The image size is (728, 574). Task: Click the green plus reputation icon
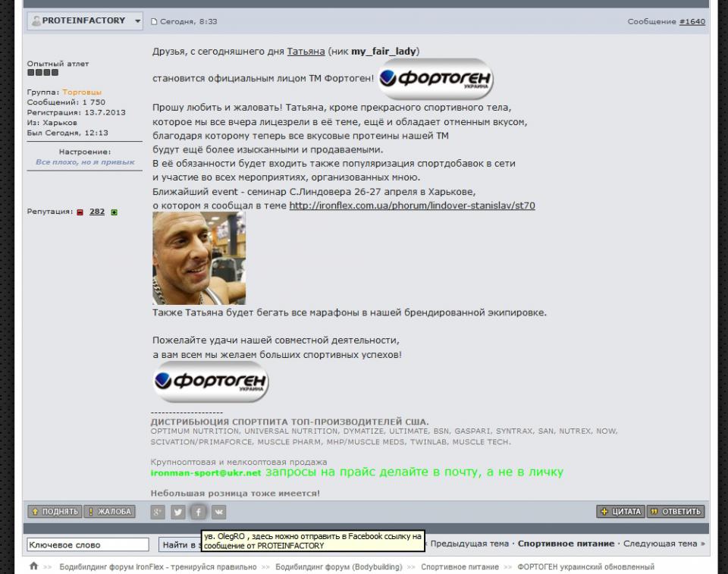(115, 212)
